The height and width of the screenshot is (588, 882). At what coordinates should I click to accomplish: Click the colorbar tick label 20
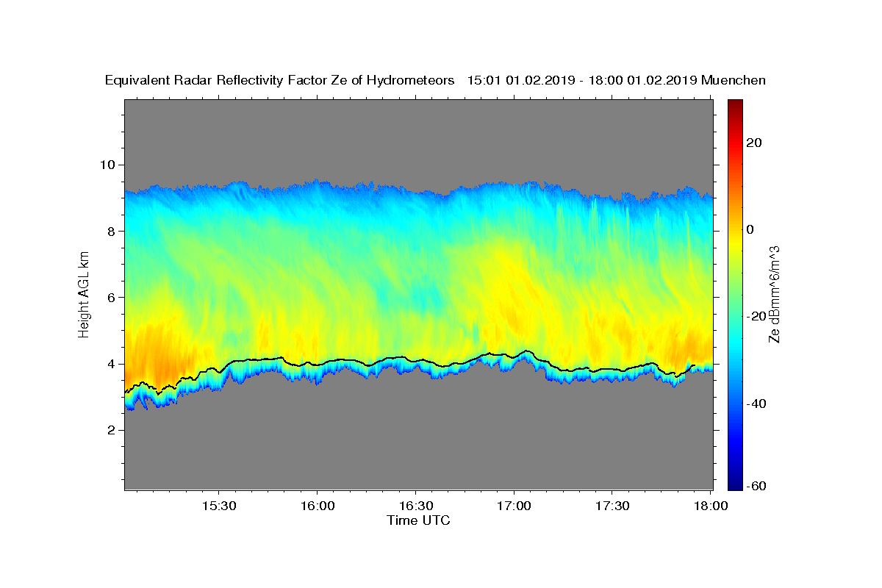(x=755, y=143)
